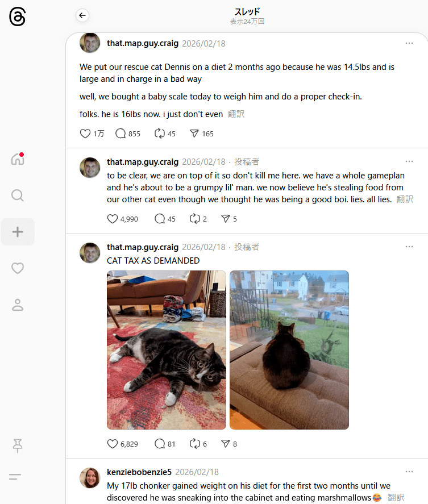This screenshot has width=428, height=504.
Task: Click the Threads logo icon
Action: click(x=18, y=16)
